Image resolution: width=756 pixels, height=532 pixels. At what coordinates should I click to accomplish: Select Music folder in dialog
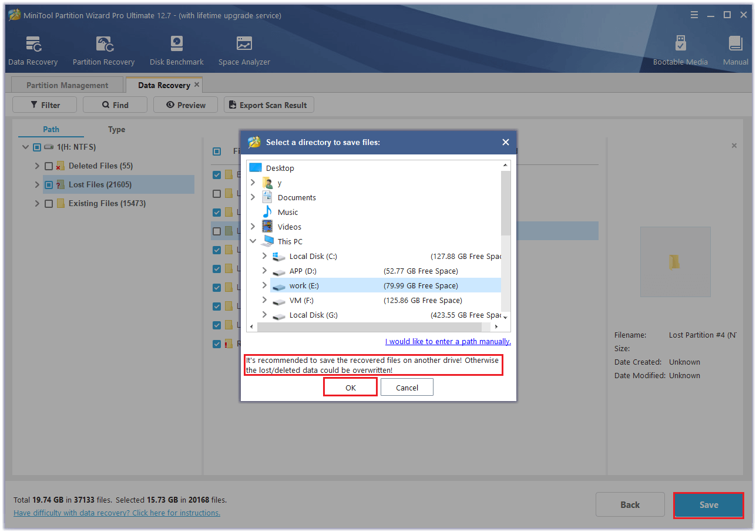(x=280, y=212)
